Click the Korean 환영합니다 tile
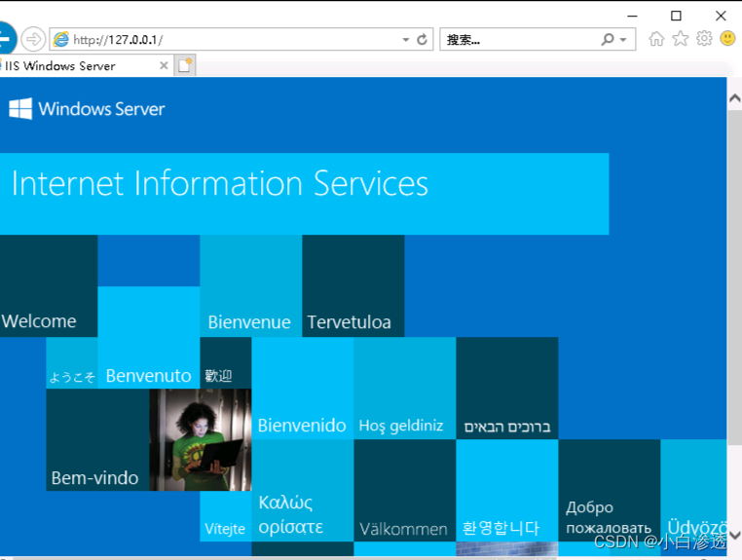742x560 pixels. click(x=507, y=491)
